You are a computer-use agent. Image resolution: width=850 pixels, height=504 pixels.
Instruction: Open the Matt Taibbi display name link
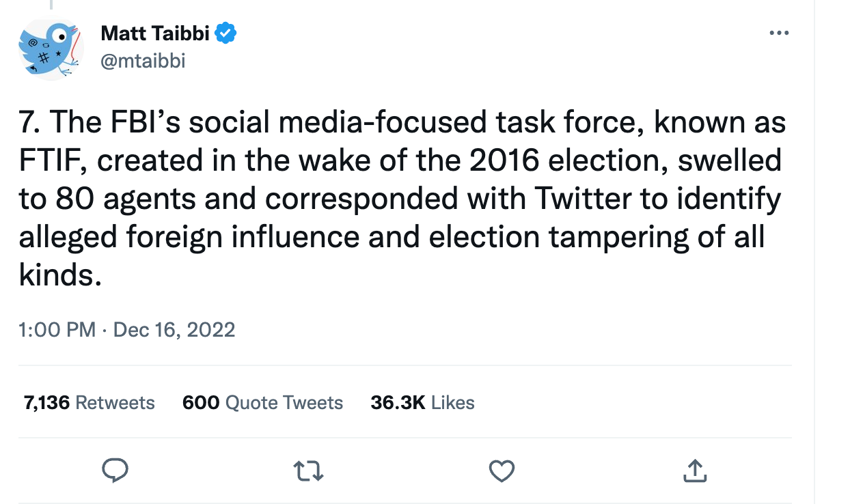click(x=155, y=33)
